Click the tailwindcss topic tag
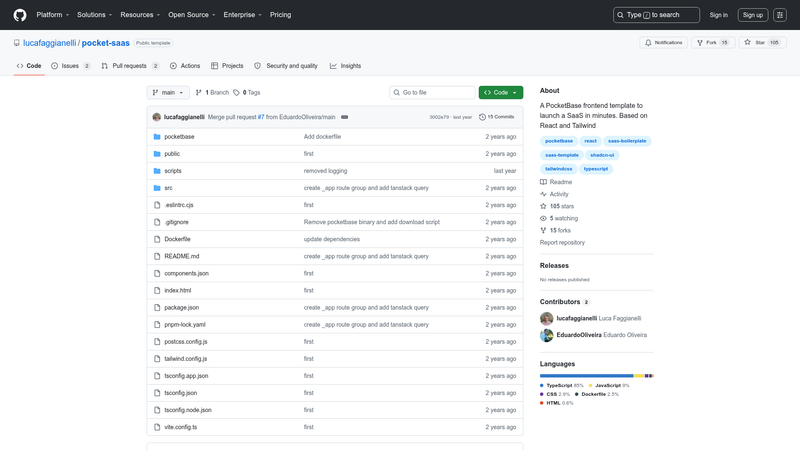 click(x=559, y=169)
